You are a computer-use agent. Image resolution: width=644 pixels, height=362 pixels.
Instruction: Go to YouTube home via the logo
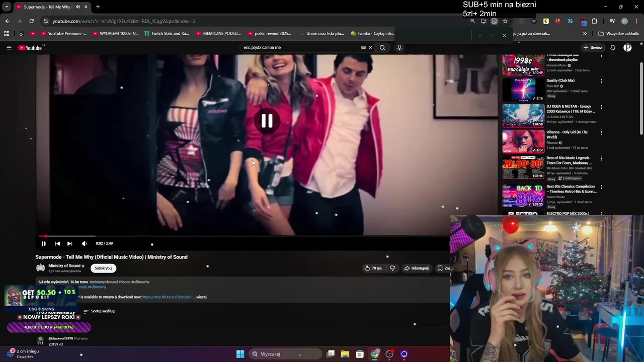(x=31, y=48)
